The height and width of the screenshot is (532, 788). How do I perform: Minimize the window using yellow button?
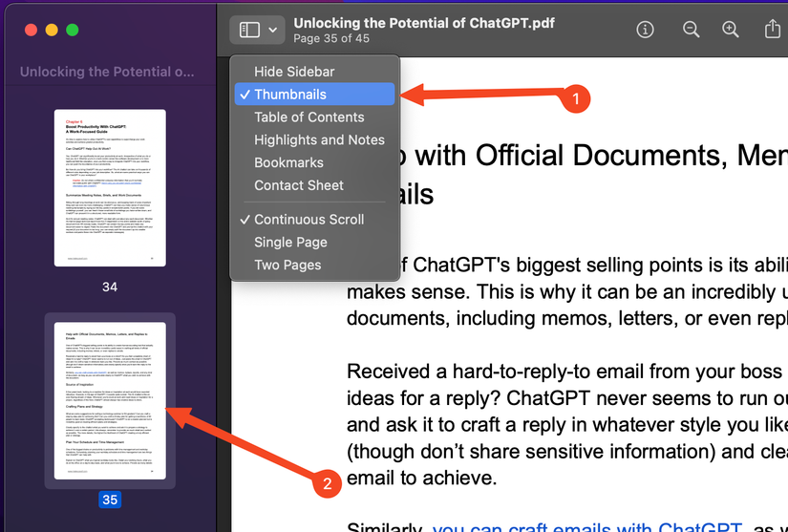pyautogui.click(x=52, y=30)
